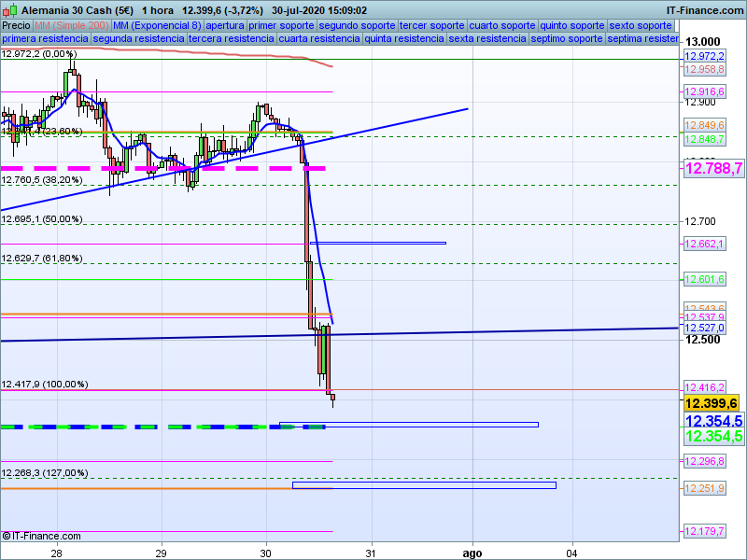Click the septimo soporte label
The width and height of the screenshot is (747, 560).
567,38
